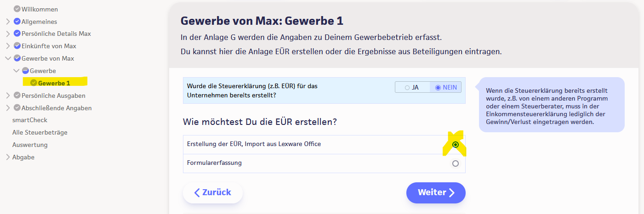Click the Willkommen status check icon
Image resolution: width=644 pixels, height=214 pixels.
17,9
